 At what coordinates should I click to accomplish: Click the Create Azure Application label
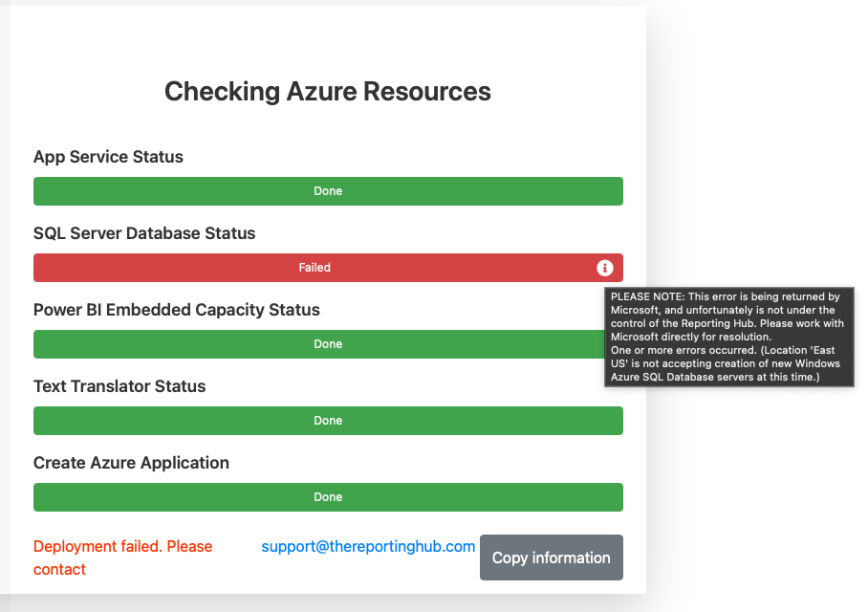(x=131, y=463)
